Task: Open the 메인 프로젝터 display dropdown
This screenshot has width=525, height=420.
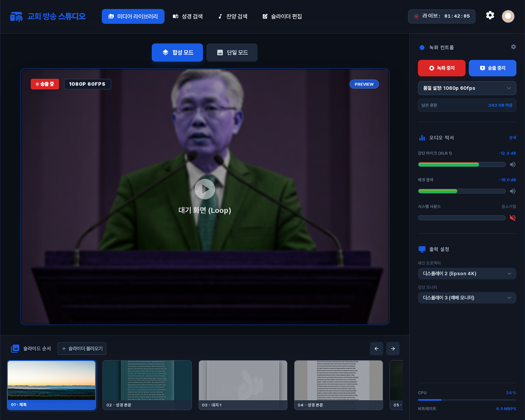Action: [467, 273]
